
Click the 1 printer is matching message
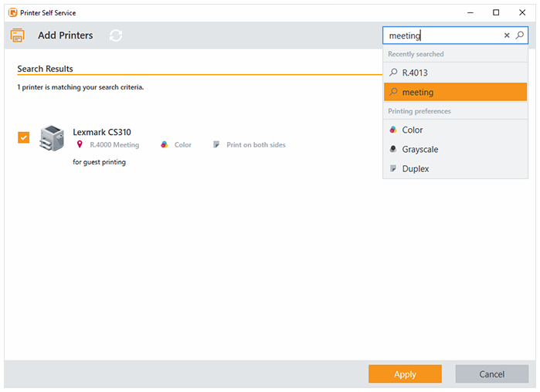click(80, 87)
